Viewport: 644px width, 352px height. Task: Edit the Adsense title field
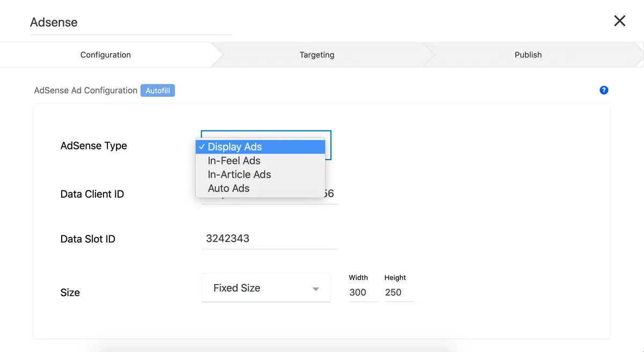130,23
